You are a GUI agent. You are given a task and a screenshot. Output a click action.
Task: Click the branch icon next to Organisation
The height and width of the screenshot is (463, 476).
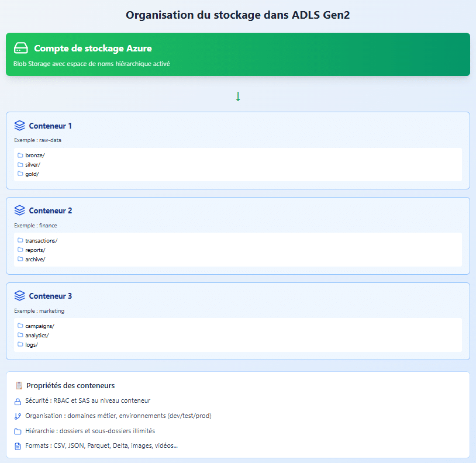click(x=18, y=416)
